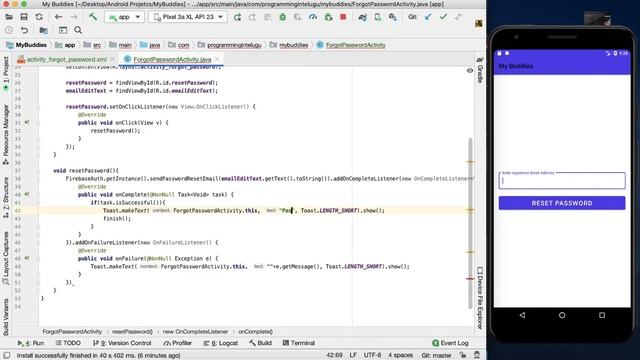
Task: Open the Profiler tool window
Action: (178, 343)
